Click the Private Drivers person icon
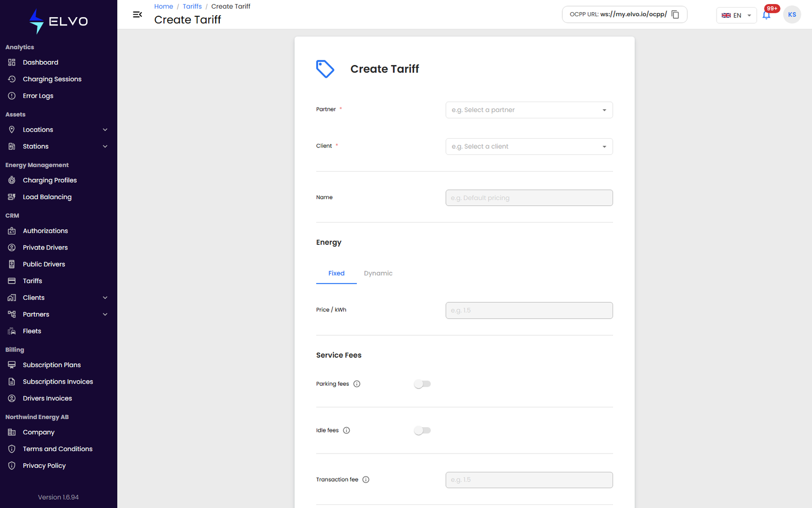Screen dimensions: 812x508 click(12, 247)
